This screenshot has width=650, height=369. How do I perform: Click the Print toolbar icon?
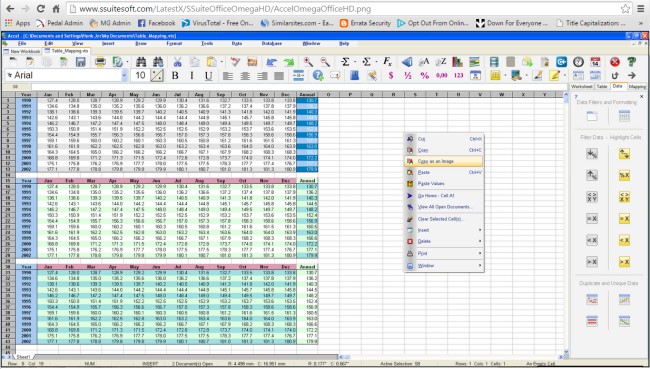[100, 62]
